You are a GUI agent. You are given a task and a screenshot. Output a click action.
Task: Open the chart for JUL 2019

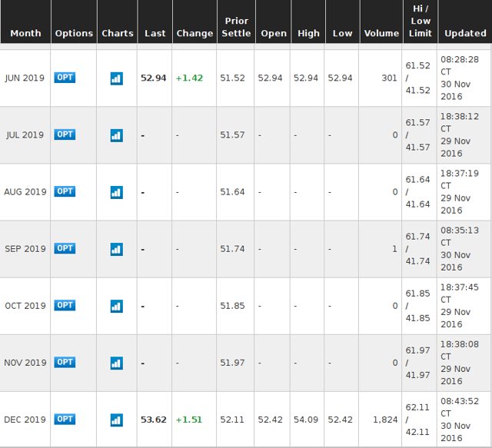[116, 135]
